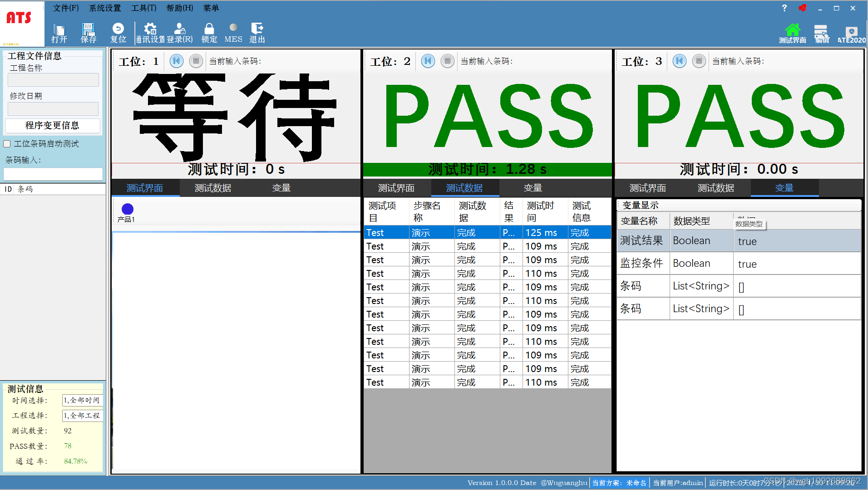The width and height of the screenshot is (868, 490).
Task: Click the 条码输入 input field
Action: (x=53, y=174)
